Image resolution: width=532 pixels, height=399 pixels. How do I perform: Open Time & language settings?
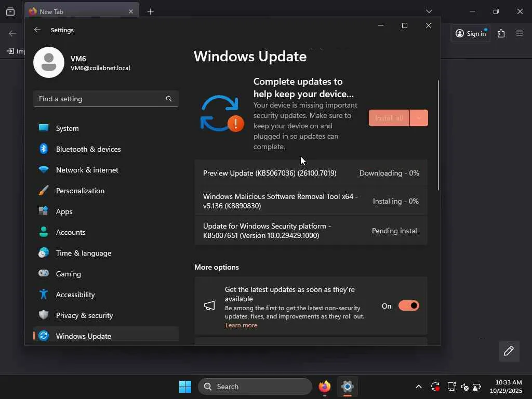coord(106,253)
